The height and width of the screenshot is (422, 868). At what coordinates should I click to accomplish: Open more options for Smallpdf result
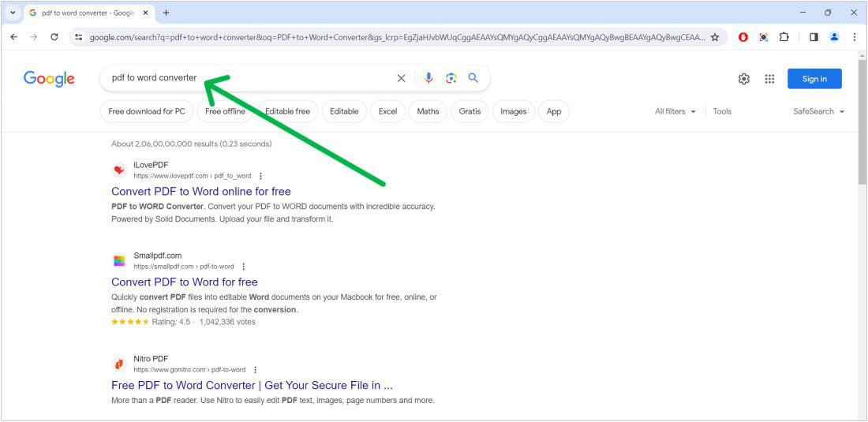[244, 267]
